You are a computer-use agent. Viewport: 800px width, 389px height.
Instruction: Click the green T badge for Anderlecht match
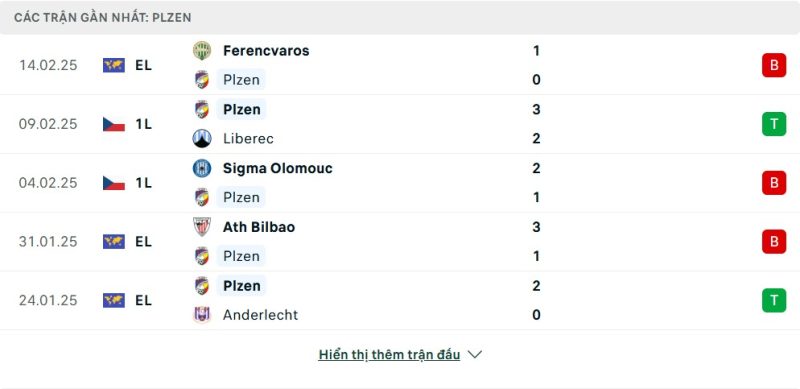pos(774,300)
